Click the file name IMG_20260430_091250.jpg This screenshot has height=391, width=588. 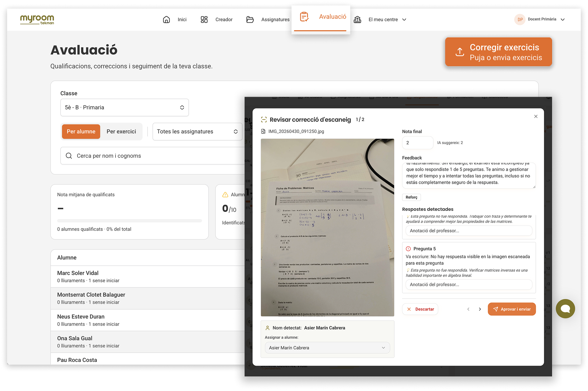coord(296,131)
